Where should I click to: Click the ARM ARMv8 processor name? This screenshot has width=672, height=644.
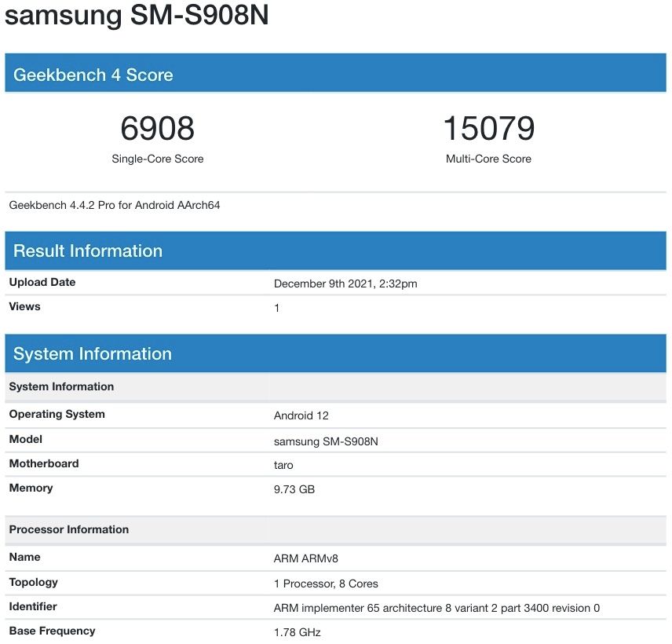point(305,559)
